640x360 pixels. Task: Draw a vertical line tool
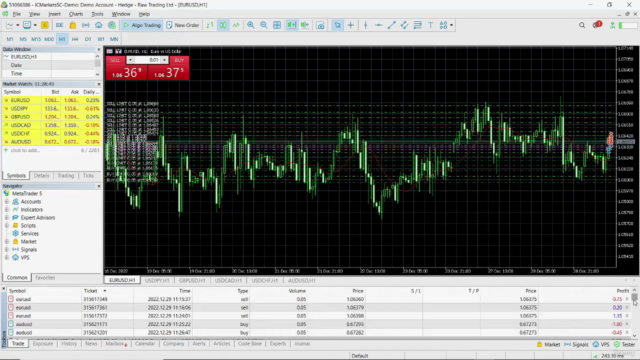pos(366,25)
